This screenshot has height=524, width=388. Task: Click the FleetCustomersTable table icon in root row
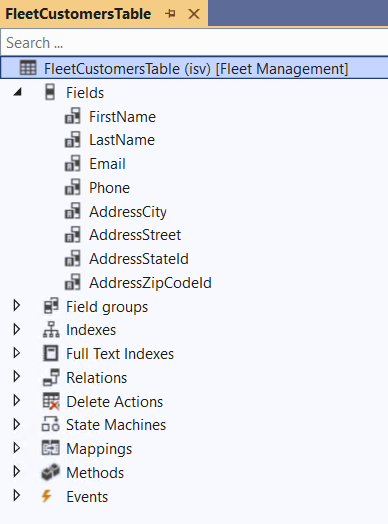click(28, 68)
